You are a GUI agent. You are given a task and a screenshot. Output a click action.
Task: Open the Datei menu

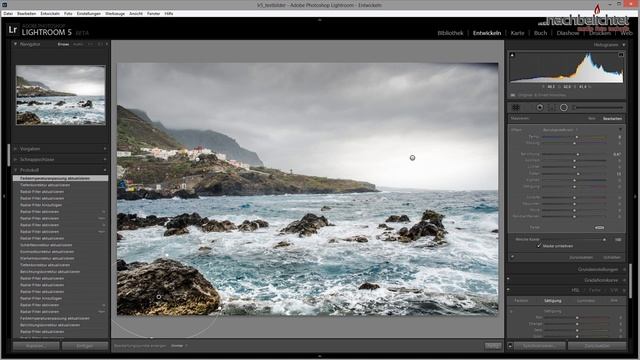coord(8,13)
